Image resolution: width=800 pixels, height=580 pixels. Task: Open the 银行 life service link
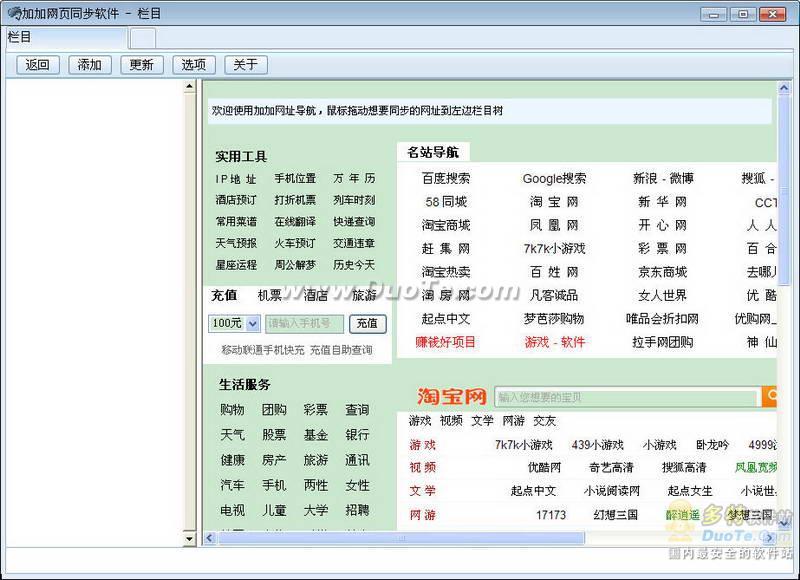[357, 435]
